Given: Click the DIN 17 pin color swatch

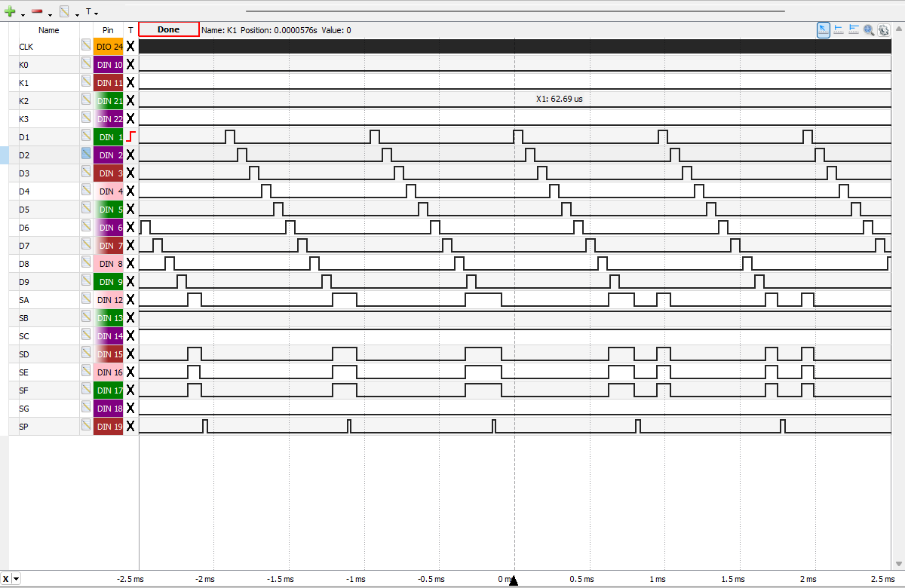Looking at the screenshot, I should [109, 390].
